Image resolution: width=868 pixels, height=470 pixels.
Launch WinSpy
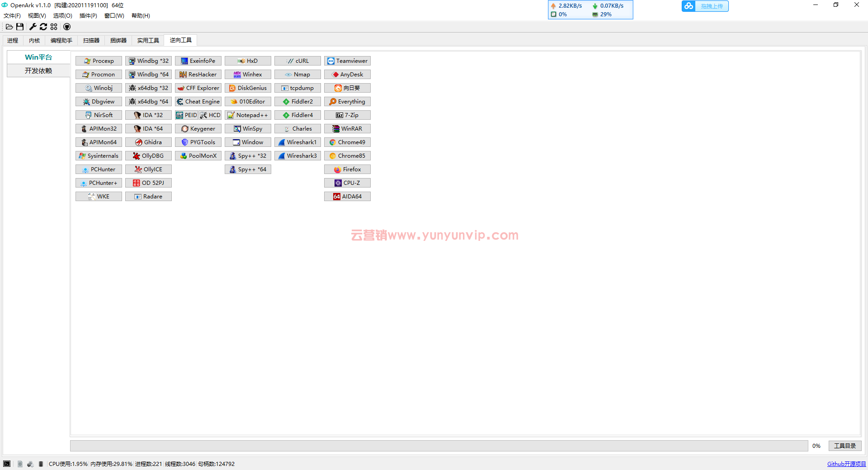(x=248, y=129)
